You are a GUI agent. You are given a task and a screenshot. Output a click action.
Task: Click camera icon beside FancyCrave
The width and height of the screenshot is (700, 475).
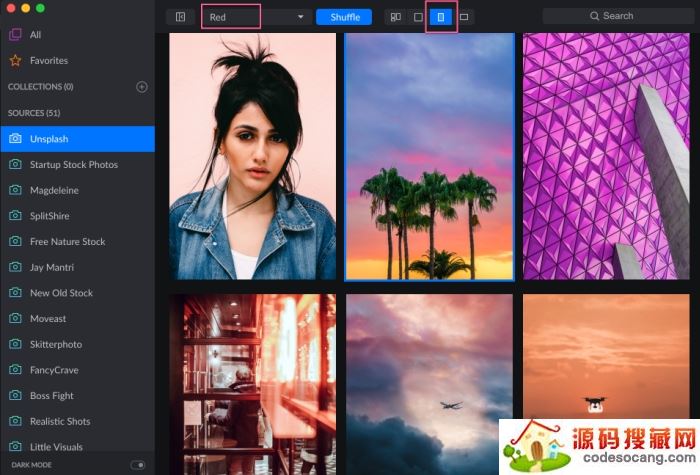click(x=15, y=369)
